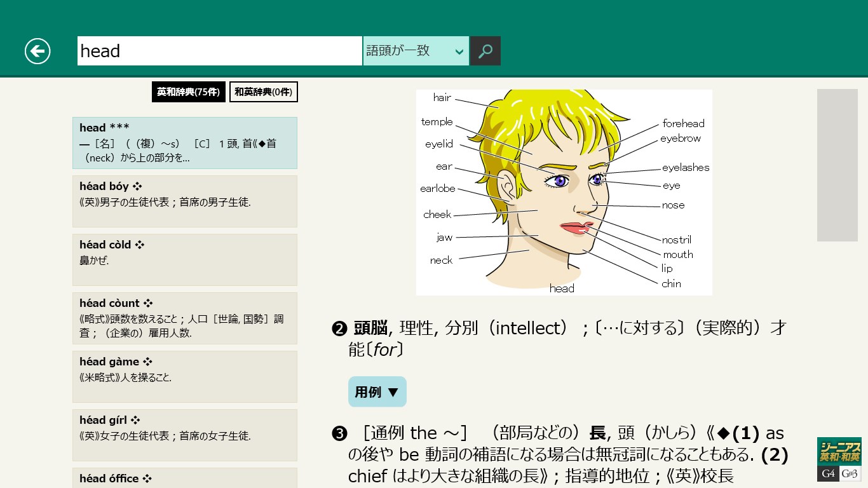
Task: Click the compound marker beside 'héad còunt'
Action: point(148,304)
